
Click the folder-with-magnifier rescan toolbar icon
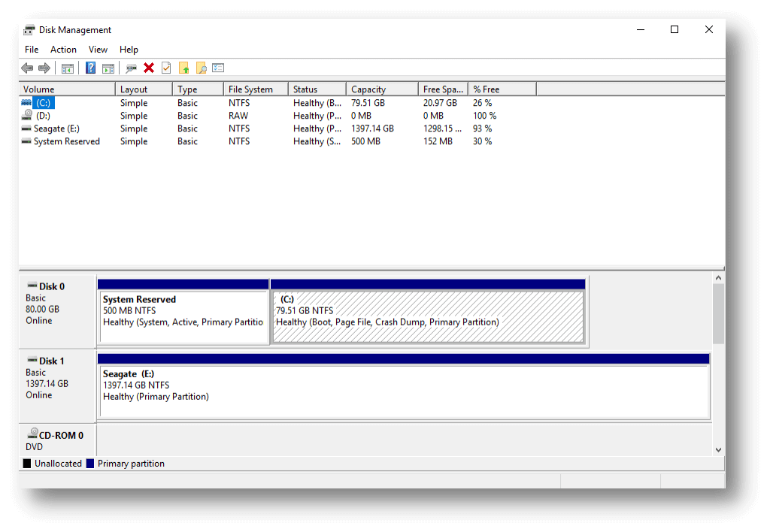202,68
